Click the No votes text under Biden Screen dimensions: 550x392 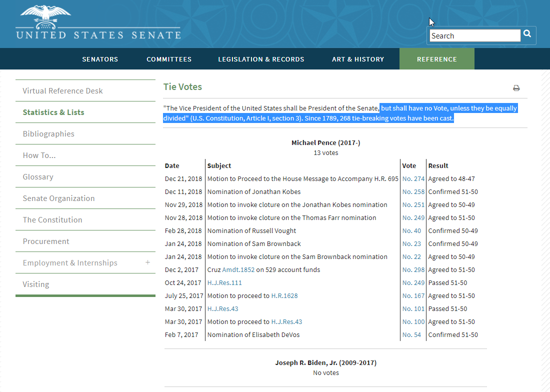coord(326,372)
